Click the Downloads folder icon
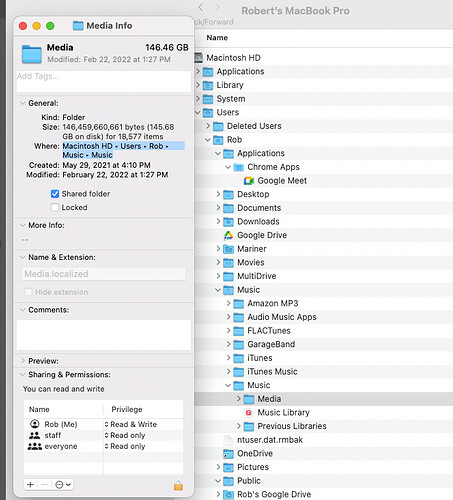Image resolution: width=453 pixels, height=500 pixels. point(228,222)
